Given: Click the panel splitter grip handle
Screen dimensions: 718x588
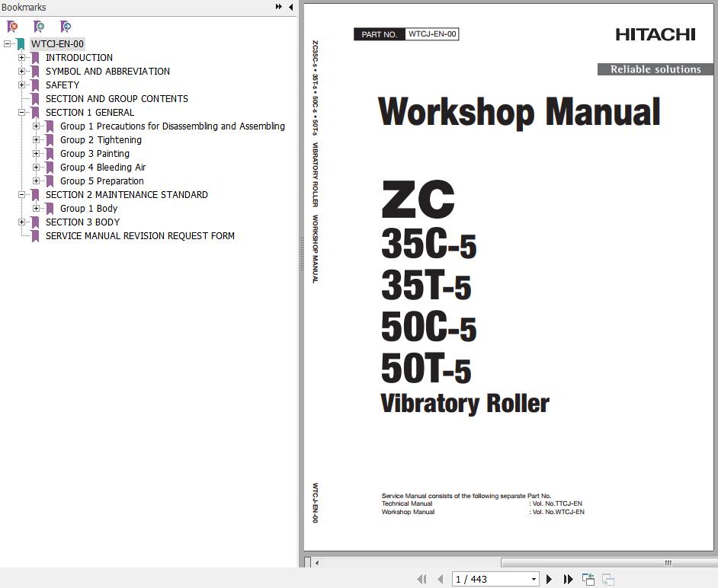Looking at the screenshot, I should [302, 254].
